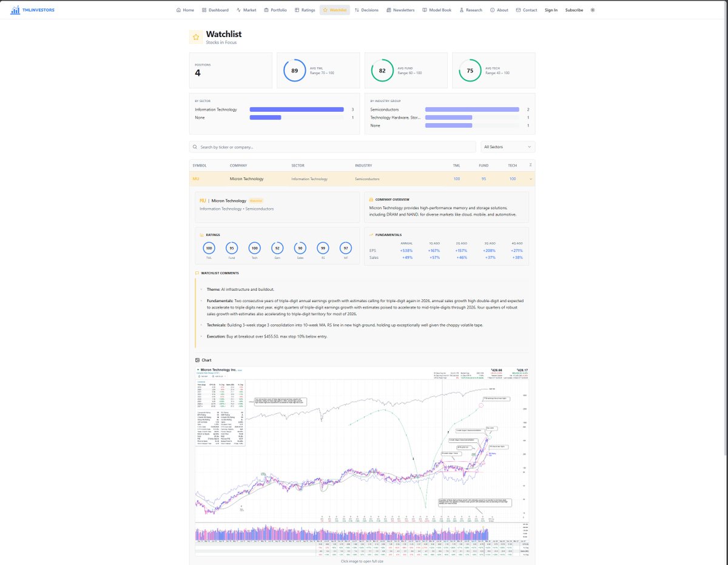728x565 pixels.
Task: Click the RS 99 rating circle
Action: (323, 248)
